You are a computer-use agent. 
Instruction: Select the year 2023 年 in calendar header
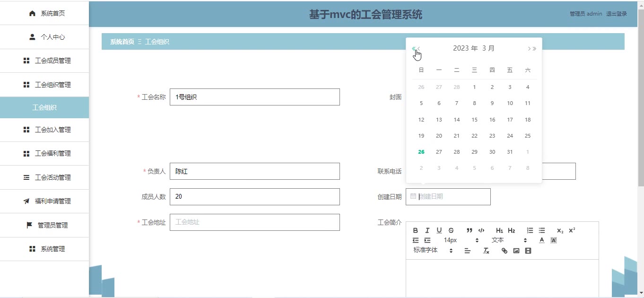(x=465, y=48)
